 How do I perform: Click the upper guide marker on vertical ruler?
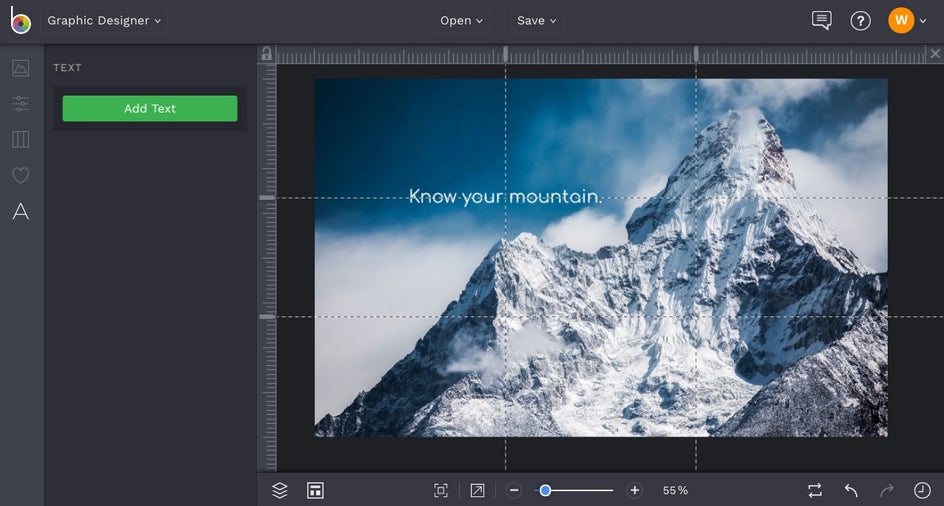pyautogui.click(x=267, y=198)
